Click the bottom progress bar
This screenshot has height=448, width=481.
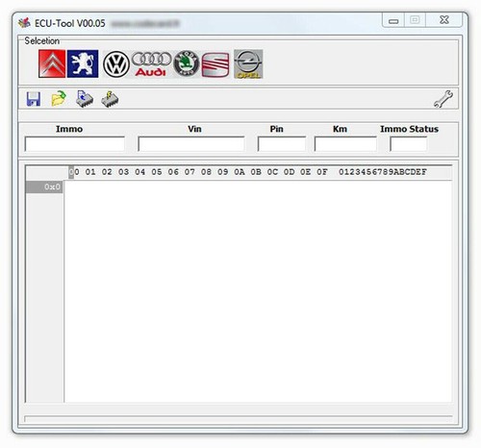coord(239,419)
